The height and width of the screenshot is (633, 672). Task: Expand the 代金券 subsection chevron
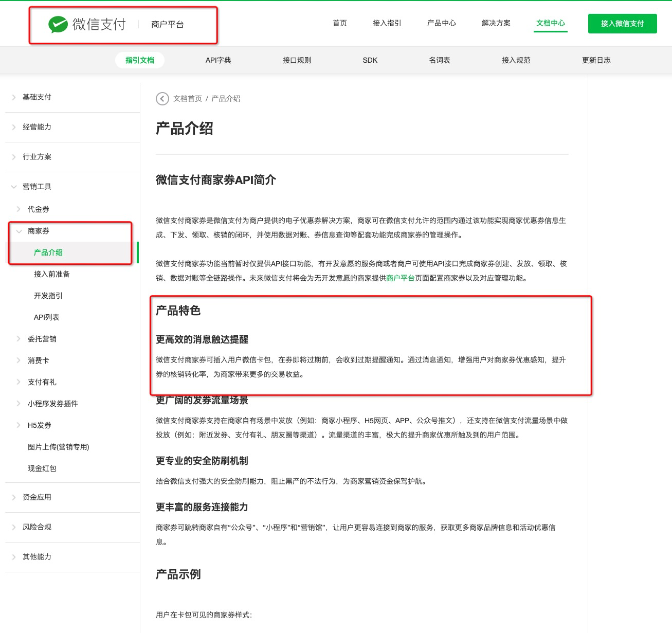tap(19, 209)
